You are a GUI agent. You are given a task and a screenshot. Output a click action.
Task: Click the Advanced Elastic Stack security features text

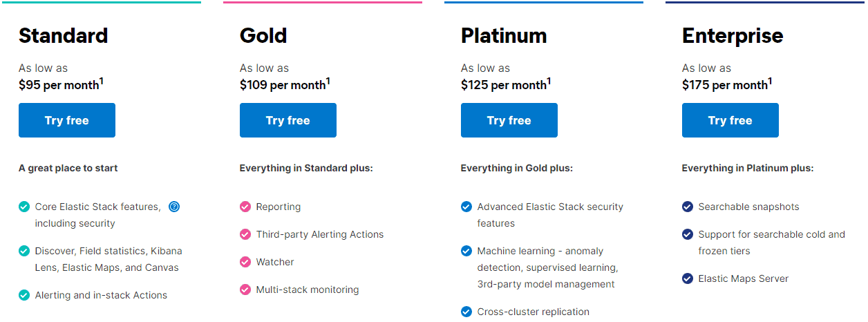[550, 215]
